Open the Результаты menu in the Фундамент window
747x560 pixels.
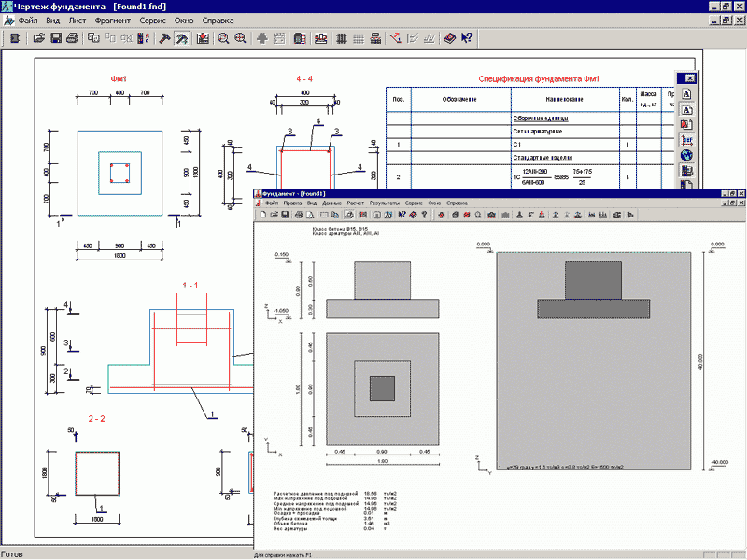tap(384, 203)
